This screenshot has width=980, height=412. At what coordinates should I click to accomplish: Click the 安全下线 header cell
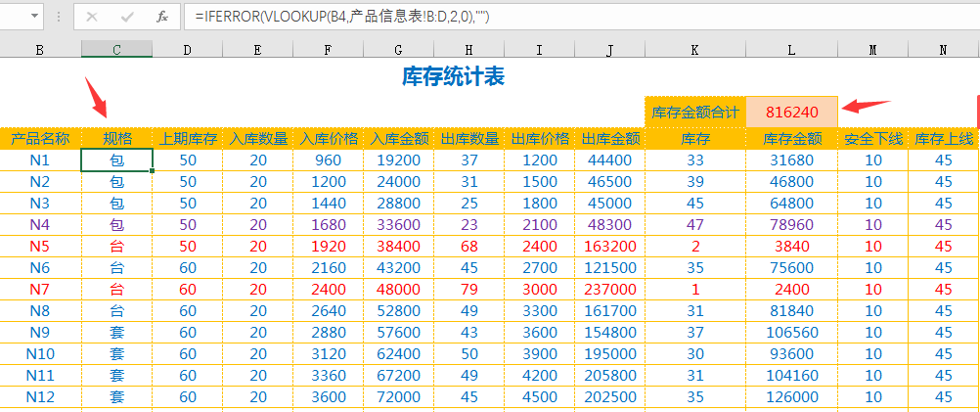point(873,138)
